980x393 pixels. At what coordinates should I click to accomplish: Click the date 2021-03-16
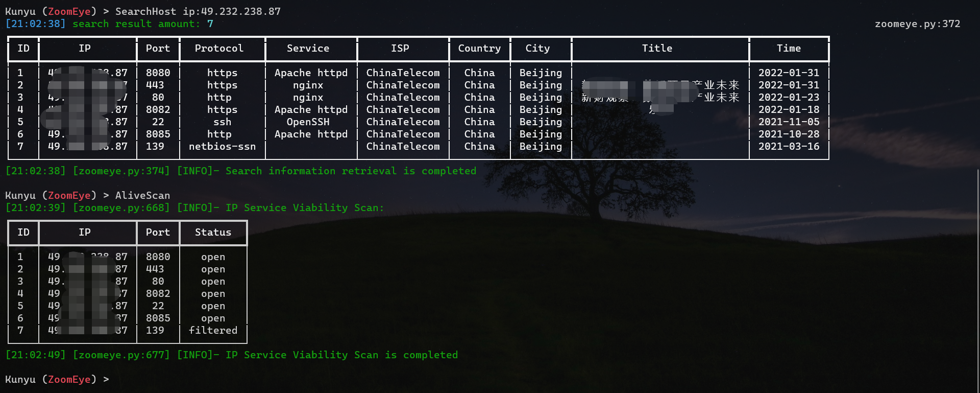(x=789, y=147)
